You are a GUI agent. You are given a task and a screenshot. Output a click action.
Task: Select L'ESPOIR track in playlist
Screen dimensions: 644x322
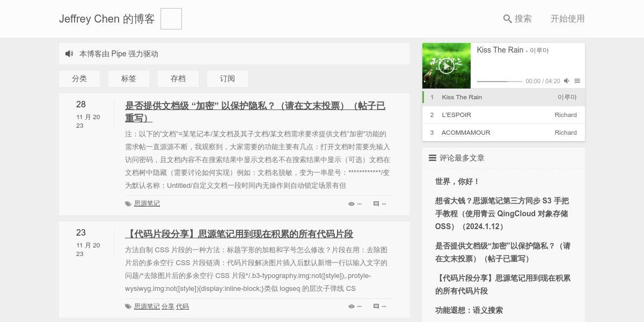click(x=503, y=115)
